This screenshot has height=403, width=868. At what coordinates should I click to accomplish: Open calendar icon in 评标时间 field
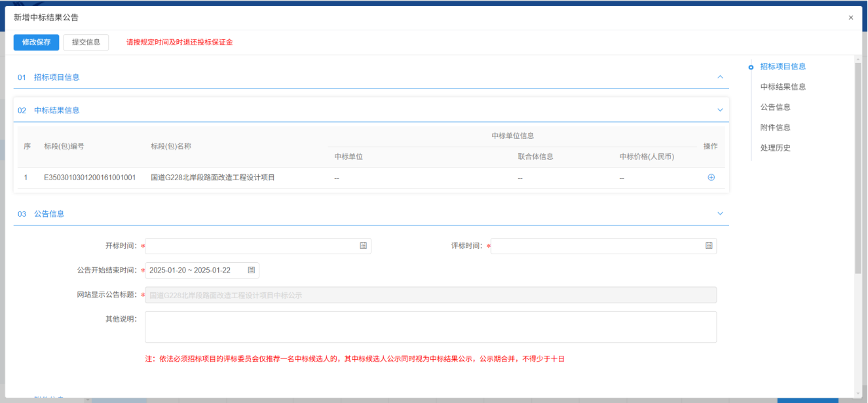(x=709, y=246)
